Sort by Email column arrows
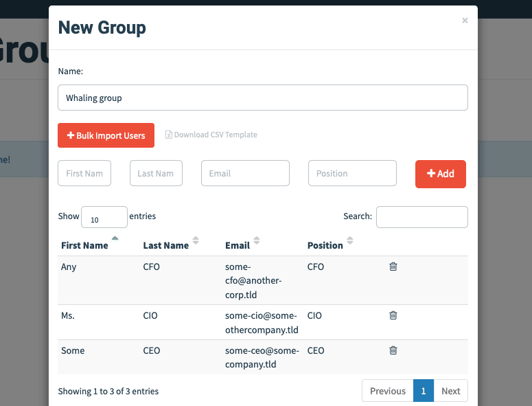This screenshot has height=406, width=532. [x=257, y=240]
